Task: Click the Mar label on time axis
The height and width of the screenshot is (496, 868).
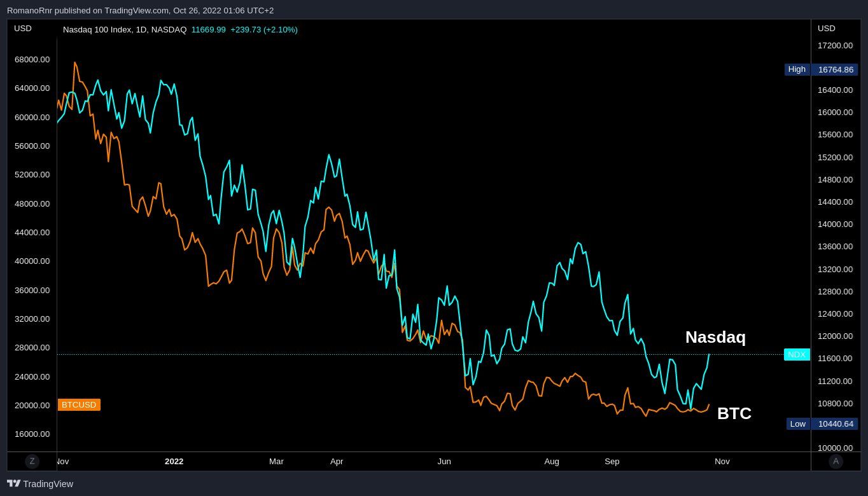Action: 276,462
